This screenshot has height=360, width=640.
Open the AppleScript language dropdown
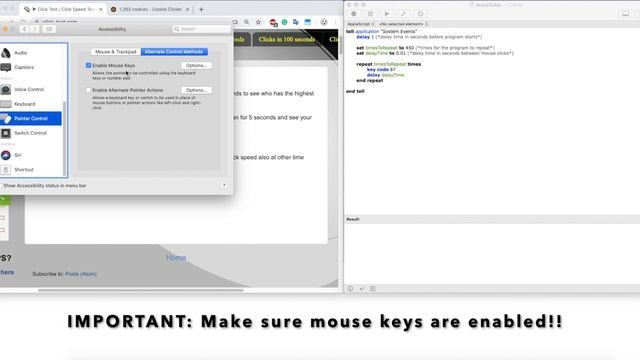(x=360, y=24)
